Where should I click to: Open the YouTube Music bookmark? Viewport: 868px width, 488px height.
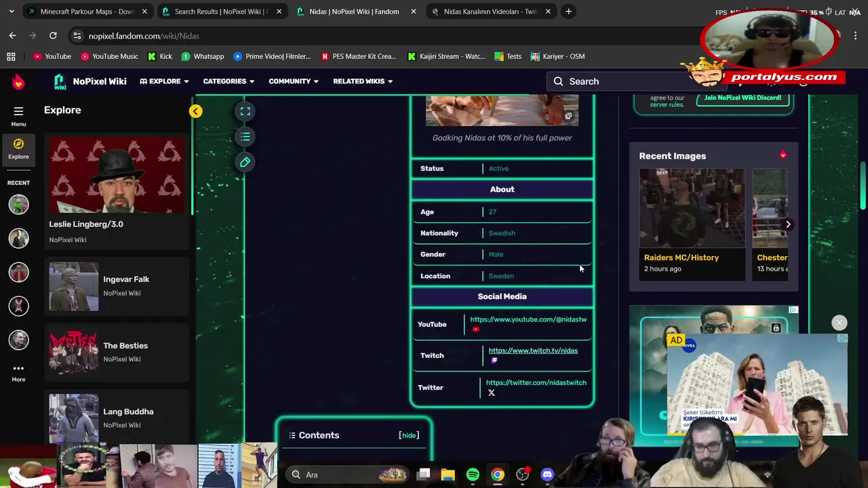(109, 56)
